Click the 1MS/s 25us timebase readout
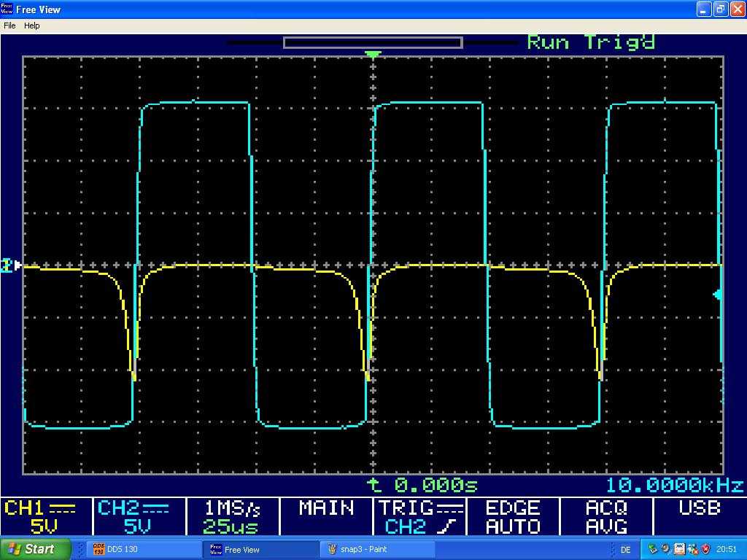The width and height of the screenshot is (747, 560). 232,517
